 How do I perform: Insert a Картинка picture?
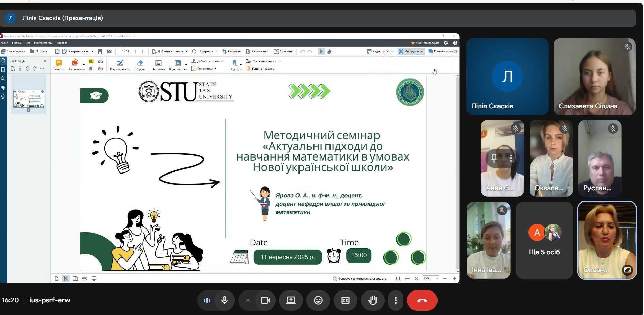click(158, 65)
